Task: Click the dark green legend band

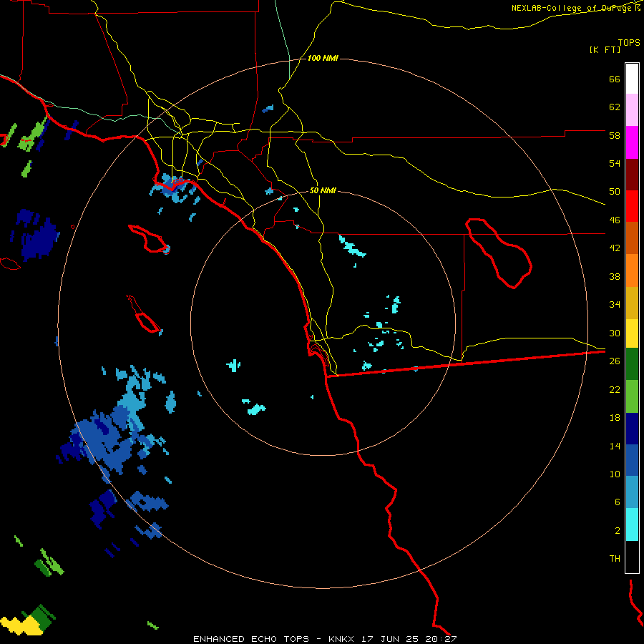Action: click(632, 364)
